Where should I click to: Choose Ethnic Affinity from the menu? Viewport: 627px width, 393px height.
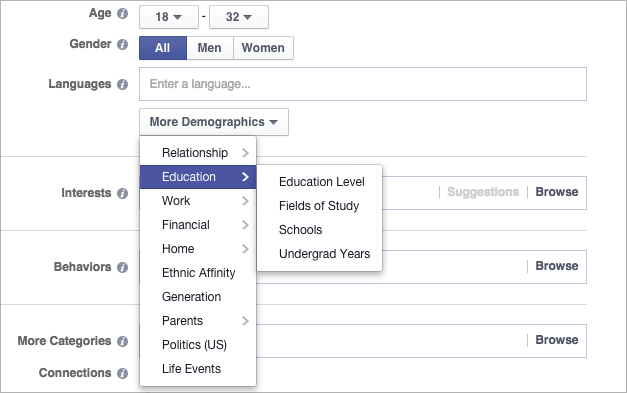click(x=198, y=273)
